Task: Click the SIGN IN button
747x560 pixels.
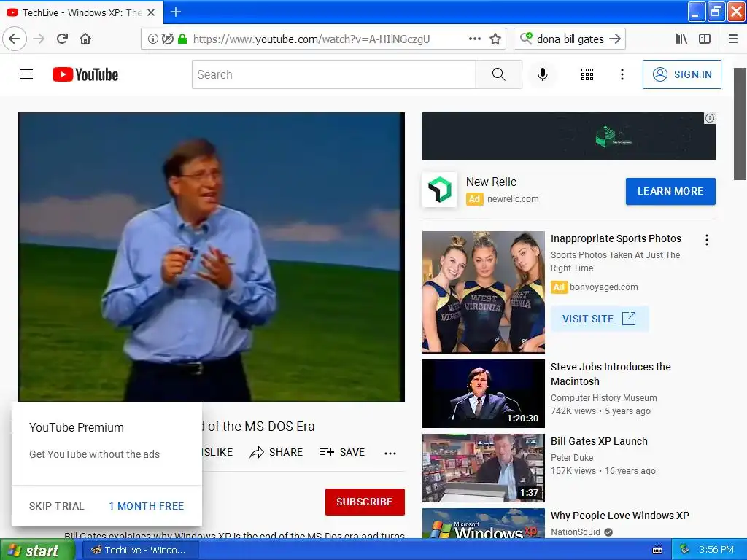Action: point(682,74)
